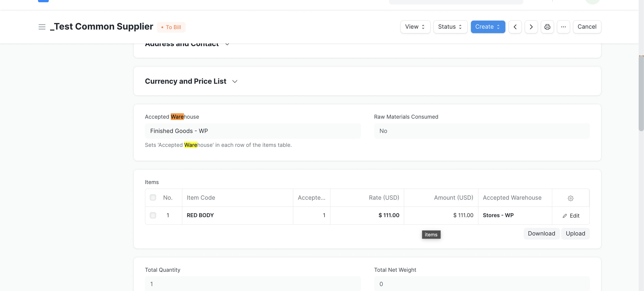Viewport: 644px width, 291px height.
Task: Open the Status dropdown
Action: 450,27
